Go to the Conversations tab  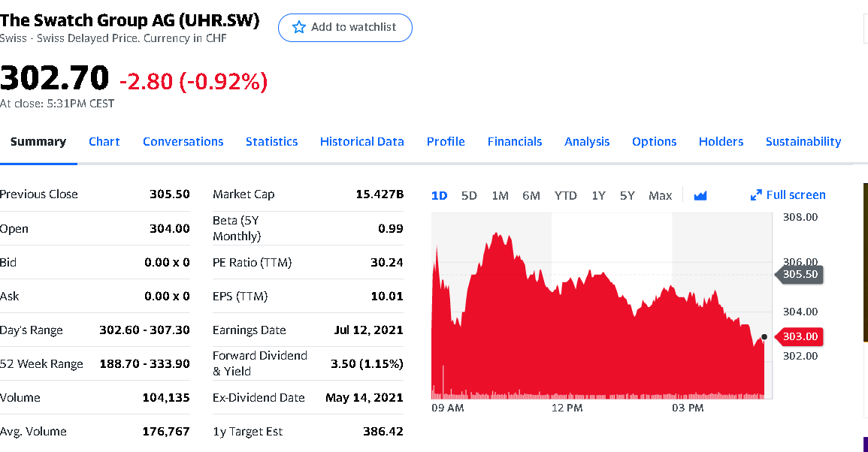pos(183,142)
